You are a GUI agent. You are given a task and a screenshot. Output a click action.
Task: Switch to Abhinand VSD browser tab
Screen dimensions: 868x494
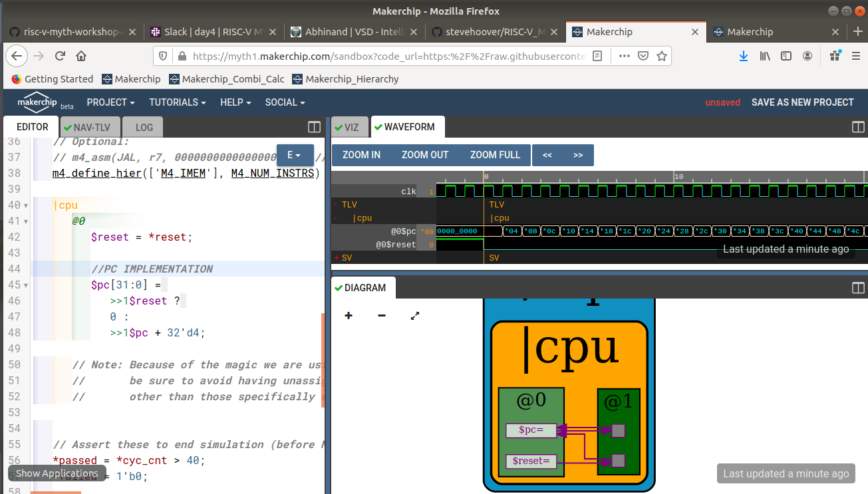click(353, 32)
